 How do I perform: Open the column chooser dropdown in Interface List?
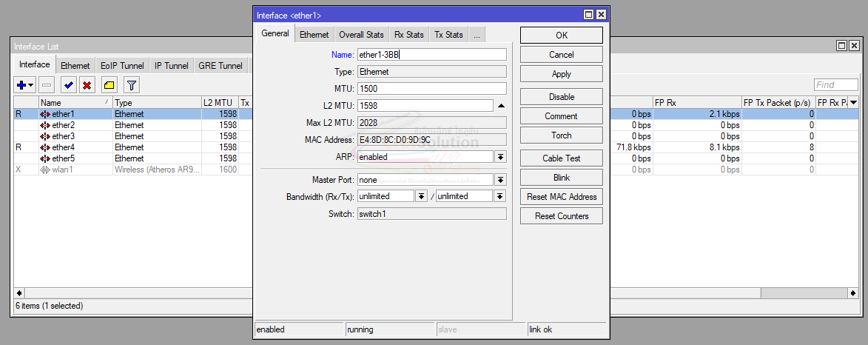[853, 102]
